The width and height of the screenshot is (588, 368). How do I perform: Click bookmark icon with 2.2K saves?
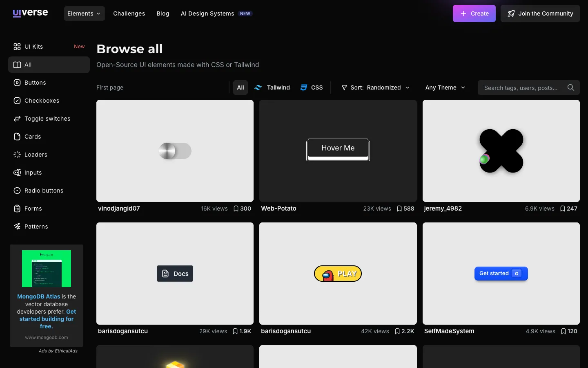397,331
